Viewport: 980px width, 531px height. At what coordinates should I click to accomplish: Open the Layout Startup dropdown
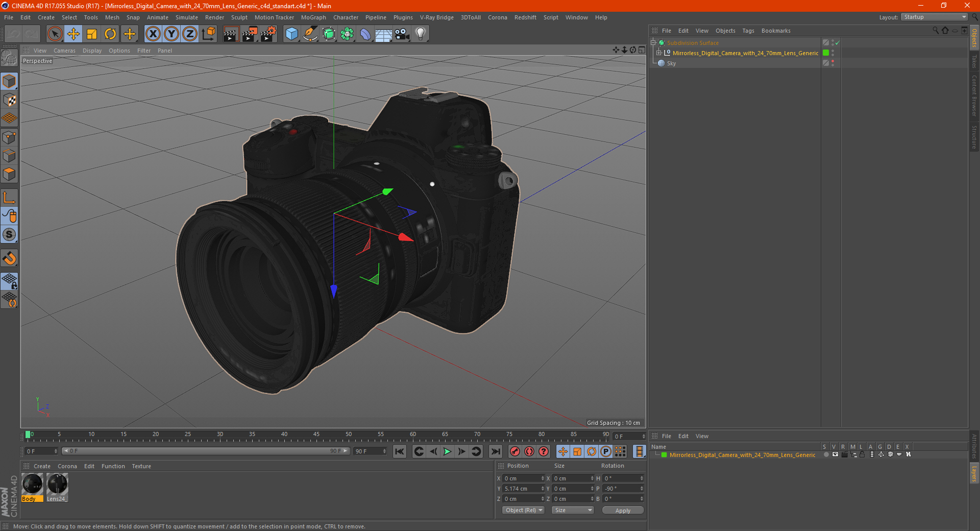pyautogui.click(x=935, y=17)
